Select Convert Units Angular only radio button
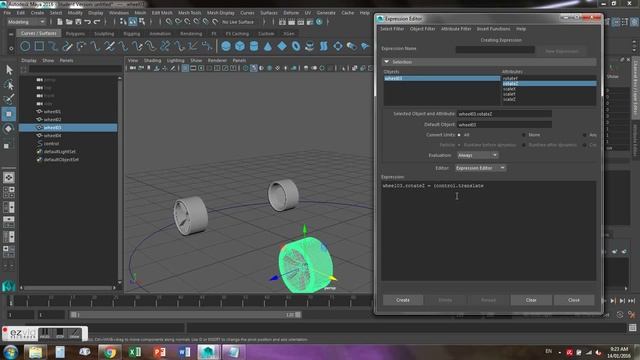640x360 pixels. click(x=584, y=135)
